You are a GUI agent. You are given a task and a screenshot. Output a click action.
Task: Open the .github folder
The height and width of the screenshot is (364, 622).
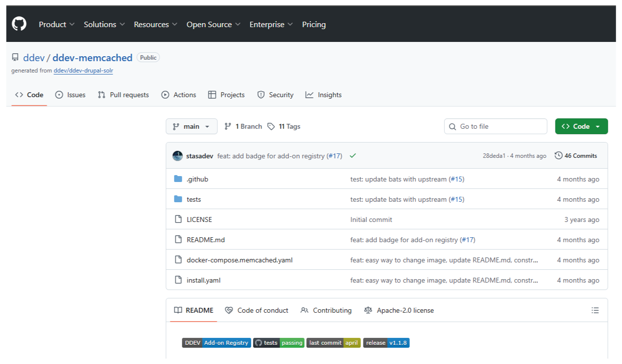click(x=197, y=179)
